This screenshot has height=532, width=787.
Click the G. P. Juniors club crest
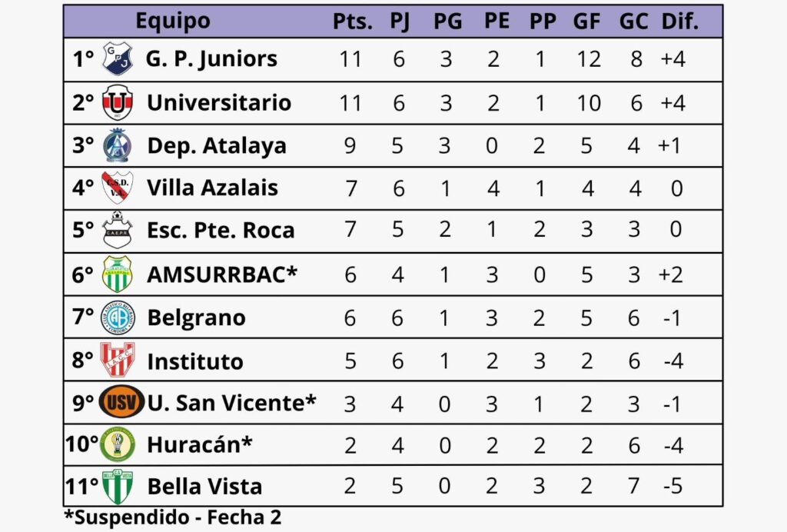(118, 59)
